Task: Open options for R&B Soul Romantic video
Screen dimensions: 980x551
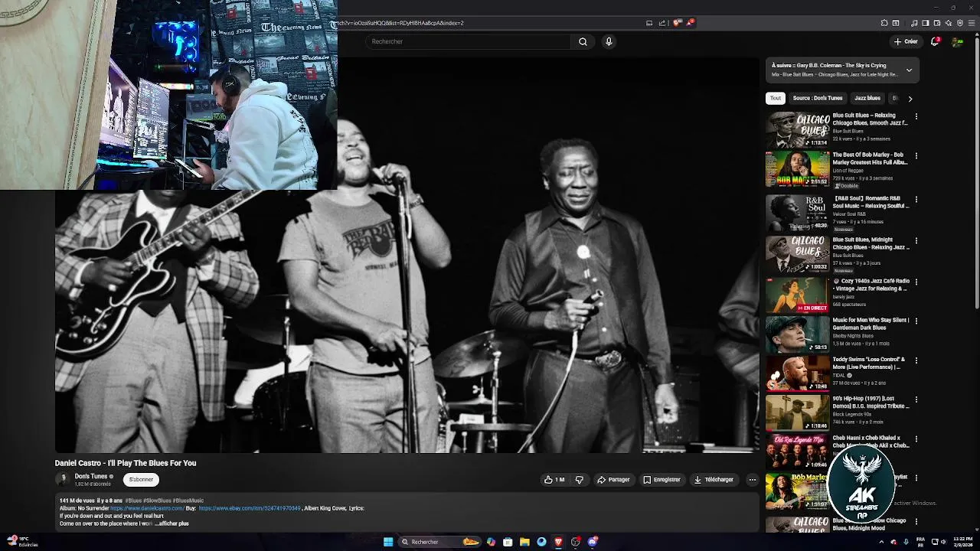Action: (x=916, y=199)
